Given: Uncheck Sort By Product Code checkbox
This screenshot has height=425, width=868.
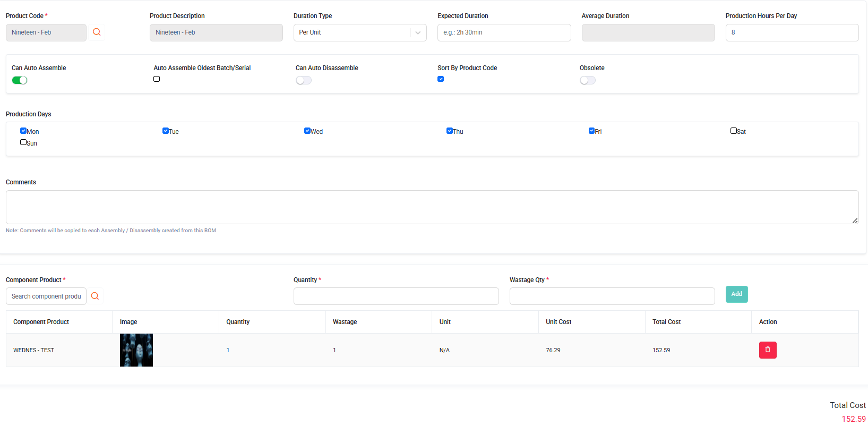Looking at the screenshot, I should pos(441,79).
